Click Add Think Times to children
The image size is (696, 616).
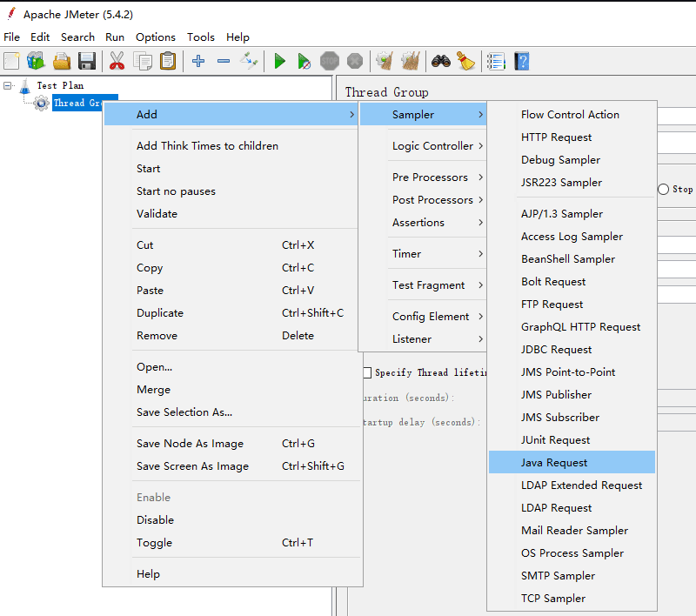[x=231, y=145]
